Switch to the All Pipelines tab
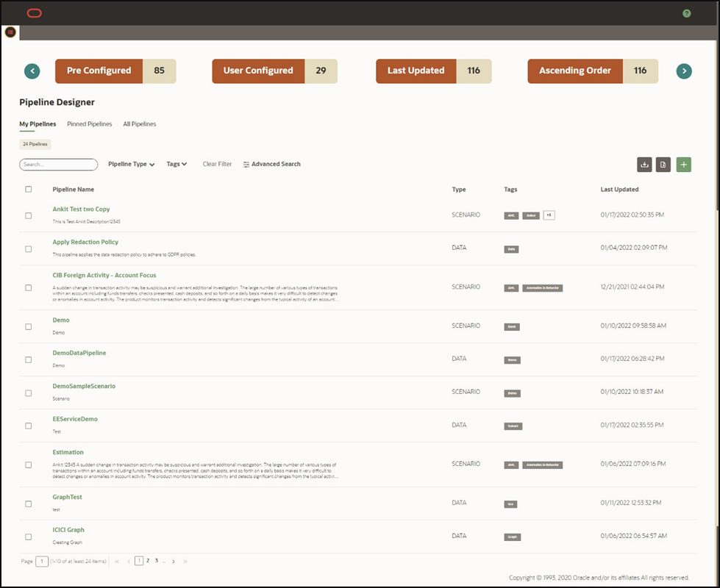This screenshot has height=588, width=720. [x=140, y=124]
